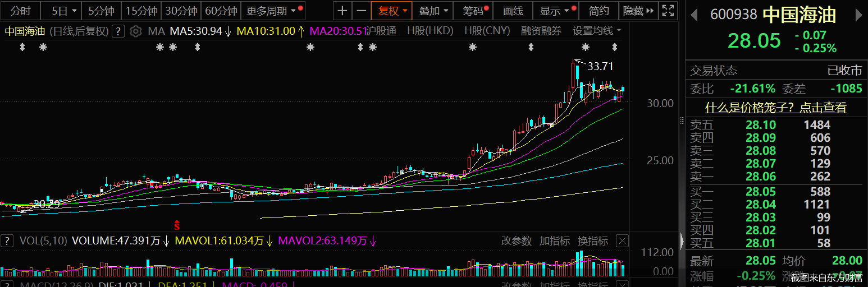This screenshot has height=287, width=868.
Task: Click the stock code 600938
Action: point(733,15)
